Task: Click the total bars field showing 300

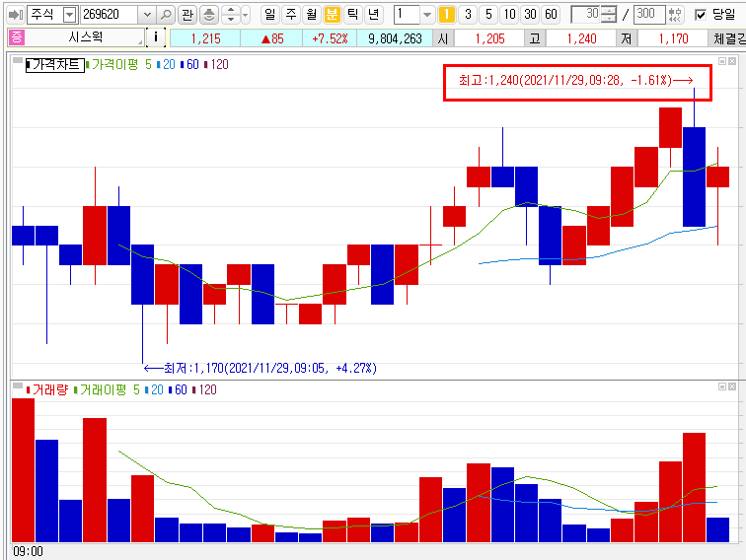Action: 649,14
